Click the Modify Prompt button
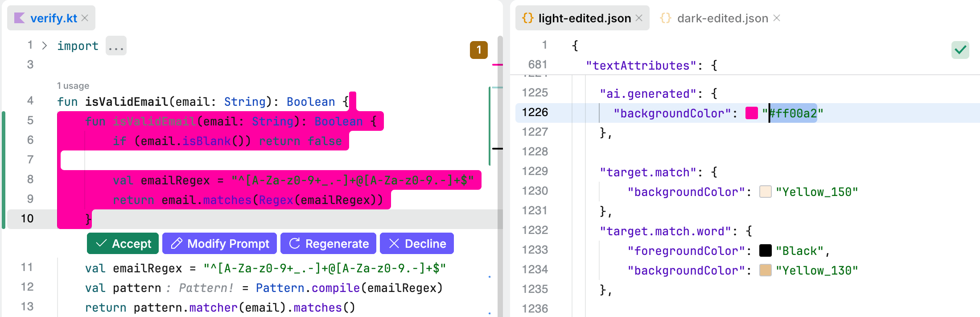The height and width of the screenshot is (317, 980). [x=219, y=244]
